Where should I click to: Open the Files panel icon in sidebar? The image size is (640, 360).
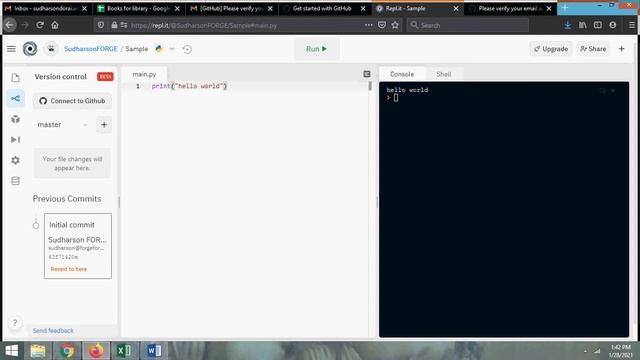(16, 78)
